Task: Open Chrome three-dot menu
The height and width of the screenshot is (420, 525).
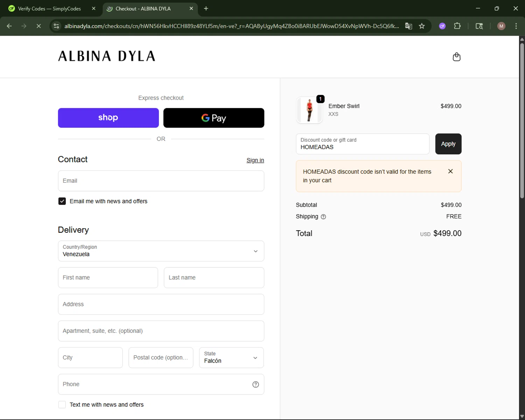Action: point(516,26)
